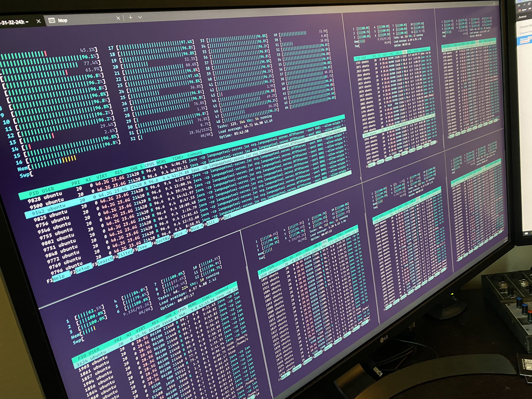Image resolution: width=532 pixels, height=399 pixels.
Task: Open a new terminal tab
Action: tap(131, 17)
